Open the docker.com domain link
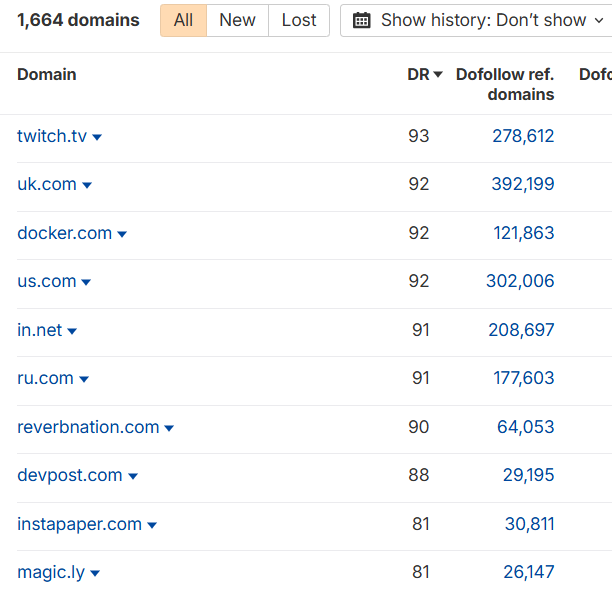This screenshot has width=612, height=595. pos(65,233)
